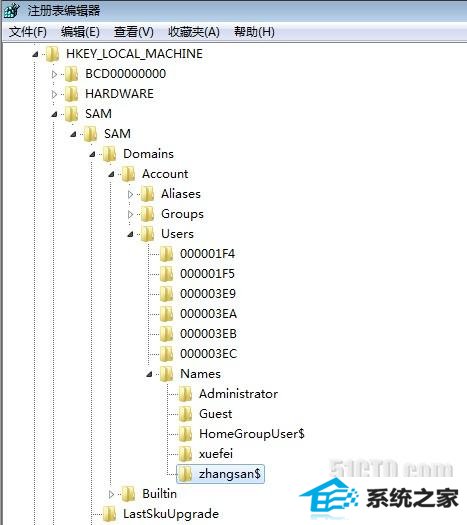Select the 000003EC user key
467x525 pixels.
(x=208, y=354)
